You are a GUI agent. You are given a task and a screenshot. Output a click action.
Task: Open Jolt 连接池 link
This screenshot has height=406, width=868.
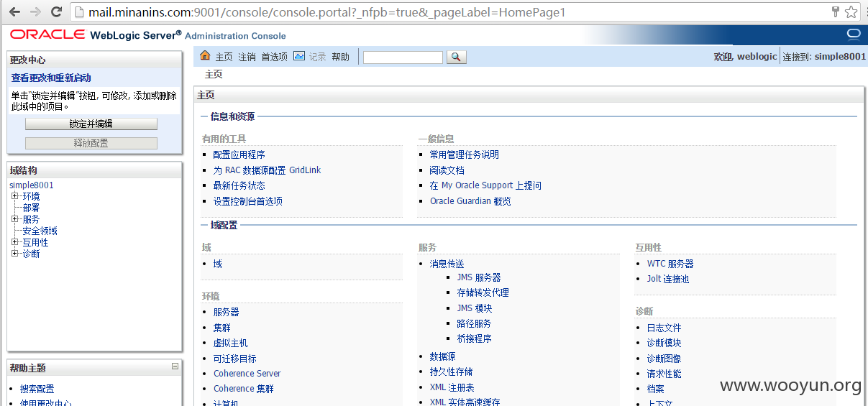point(668,279)
